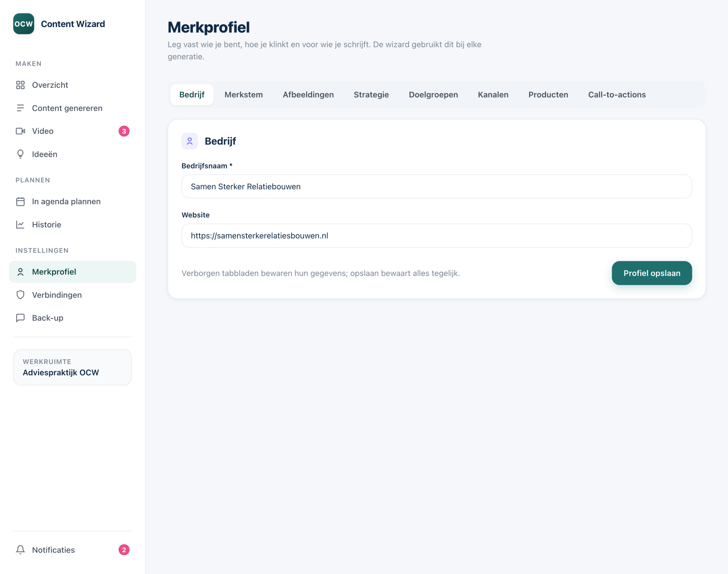Click the 'Verborgen tabbladen bewaren hun gegevens' note
This screenshot has width=728, height=574.
pyautogui.click(x=321, y=273)
